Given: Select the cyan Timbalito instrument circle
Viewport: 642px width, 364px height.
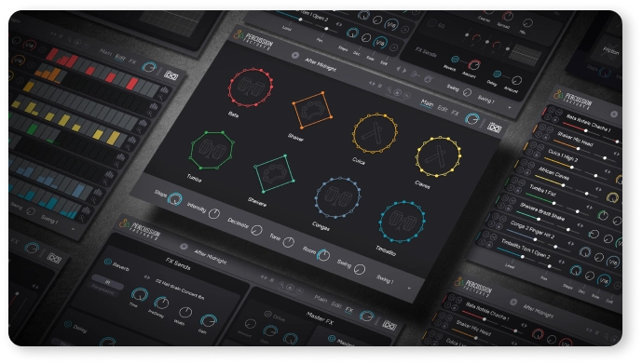Looking at the screenshot, I should [x=403, y=222].
